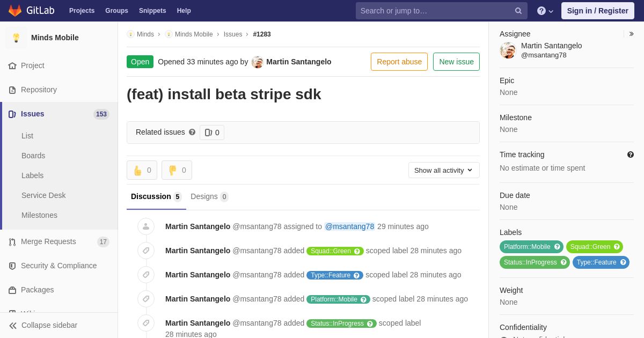Open the Show all activity dropdown
644x338 pixels.
coord(443,170)
